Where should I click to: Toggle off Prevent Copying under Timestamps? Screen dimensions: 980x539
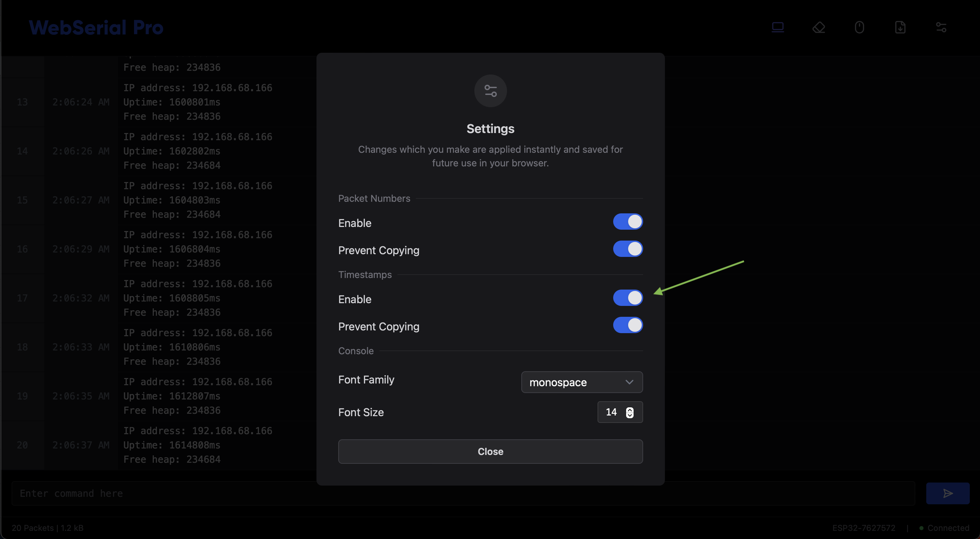tap(628, 325)
